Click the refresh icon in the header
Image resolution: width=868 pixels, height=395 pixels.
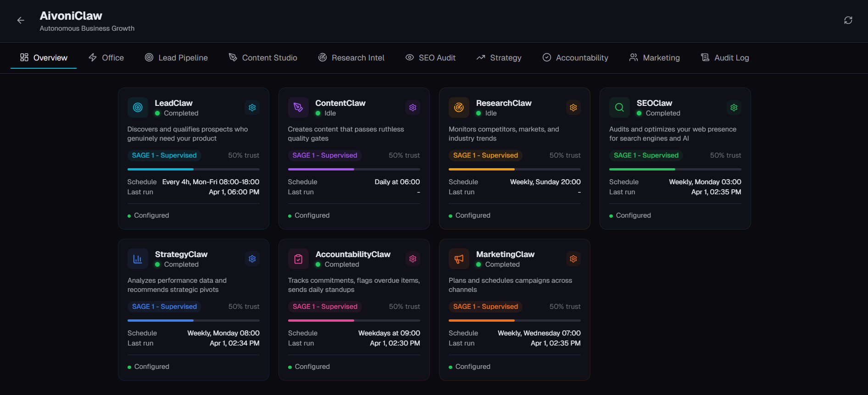pyautogui.click(x=848, y=20)
